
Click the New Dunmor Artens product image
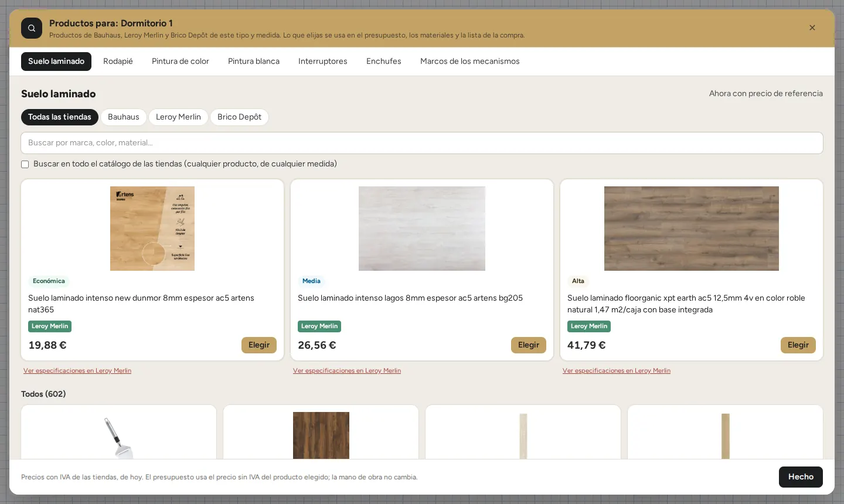tap(152, 229)
